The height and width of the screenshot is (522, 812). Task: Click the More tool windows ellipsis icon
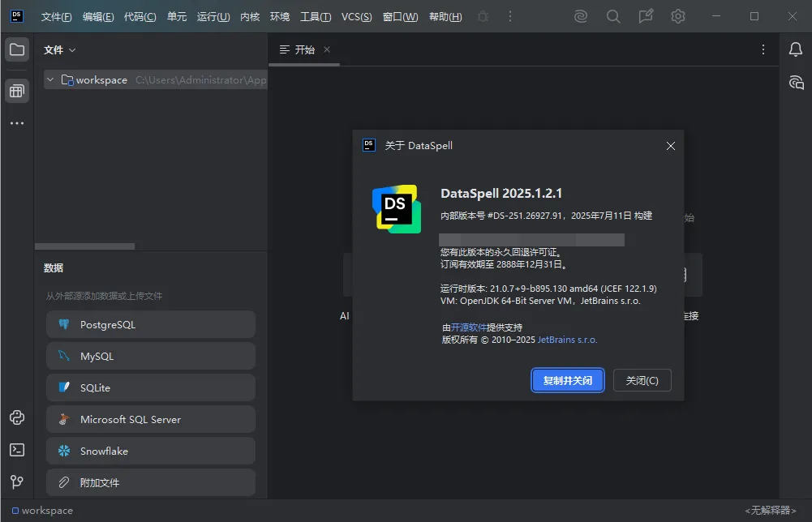(x=16, y=123)
